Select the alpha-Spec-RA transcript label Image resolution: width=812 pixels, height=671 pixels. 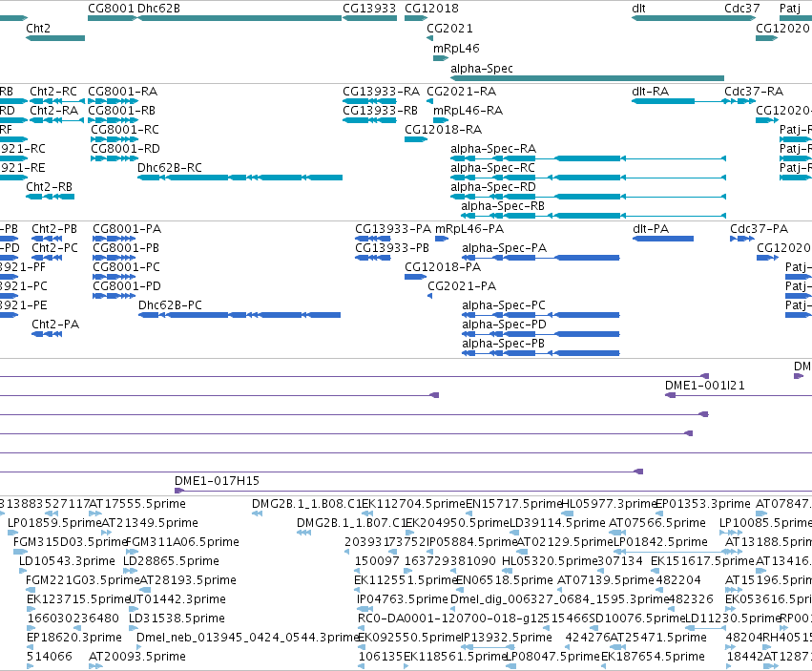click(x=493, y=149)
